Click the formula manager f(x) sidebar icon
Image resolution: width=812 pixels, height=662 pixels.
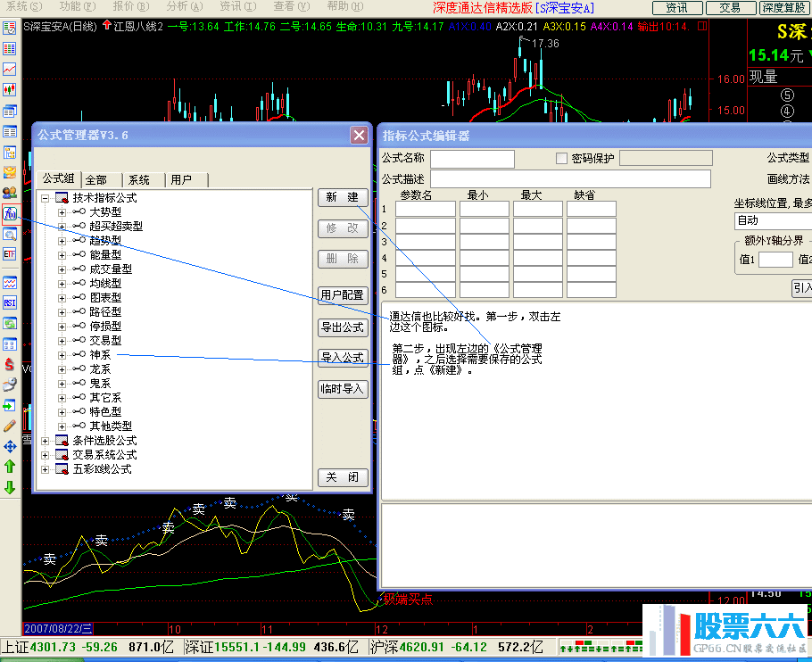[x=10, y=214]
